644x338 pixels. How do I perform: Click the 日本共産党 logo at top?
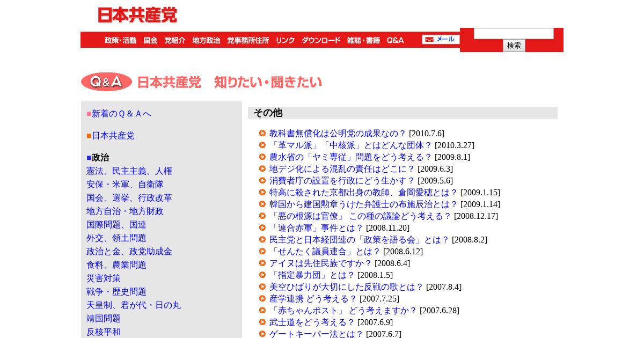[x=137, y=15]
